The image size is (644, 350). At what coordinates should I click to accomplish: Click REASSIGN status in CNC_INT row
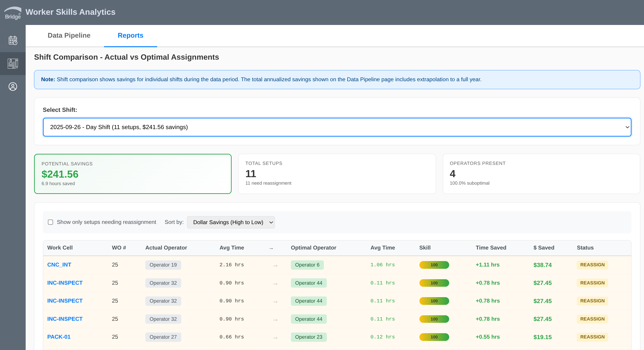click(x=592, y=265)
